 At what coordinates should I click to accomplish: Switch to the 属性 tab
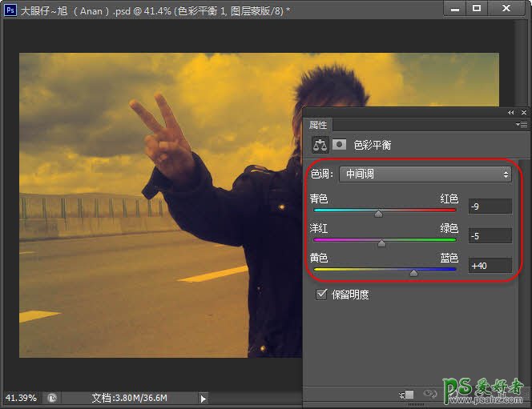click(318, 125)
